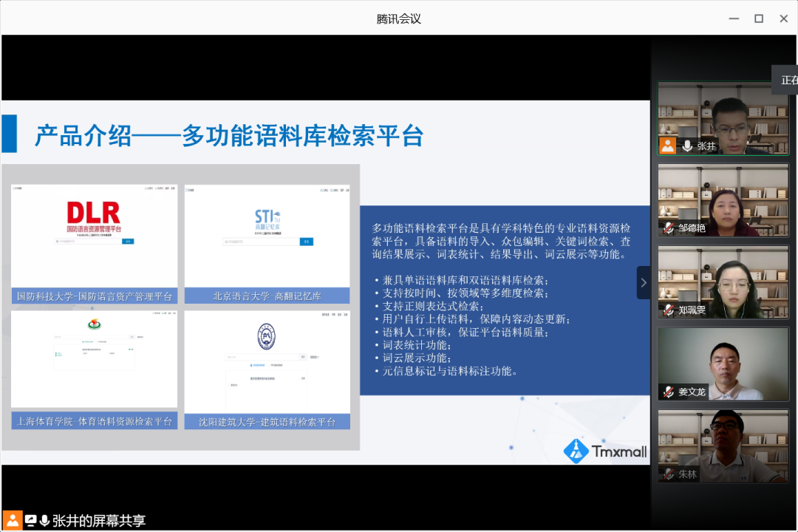
Task: Click the DLR 国防语言资源管理平台 screenshot in slide
Action: pos(94,235)
